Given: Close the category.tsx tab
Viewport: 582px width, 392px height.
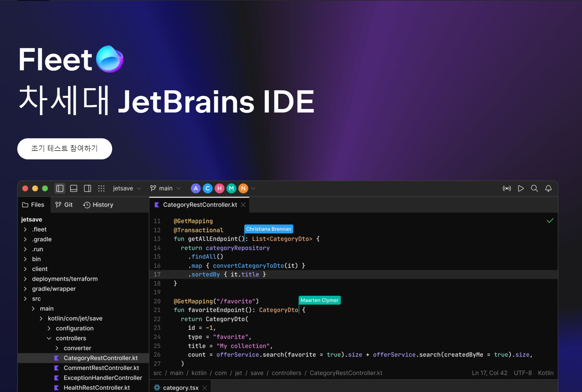Looking at the screenshot, I should click(205, 388).
